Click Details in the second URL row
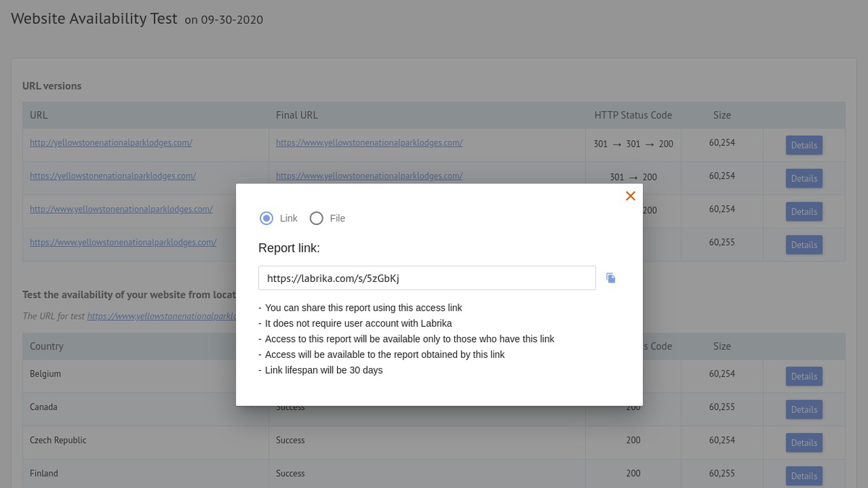Image resolution: width=868 pixels, height=488 pixels. pos(804,178)
